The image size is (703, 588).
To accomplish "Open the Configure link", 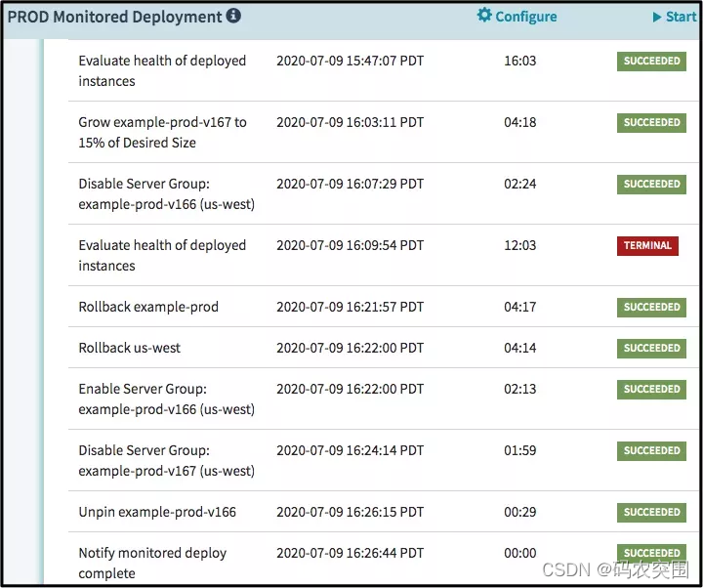I will point(517,17).
